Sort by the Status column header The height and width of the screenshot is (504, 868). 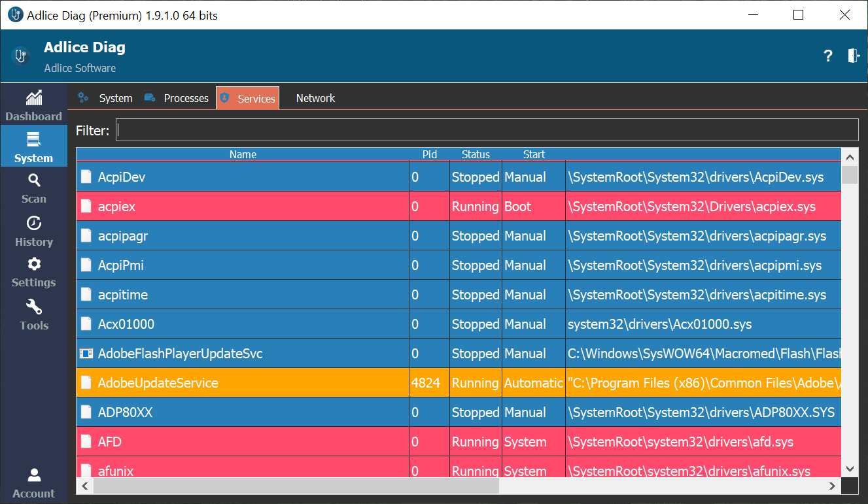pos(476,155)
